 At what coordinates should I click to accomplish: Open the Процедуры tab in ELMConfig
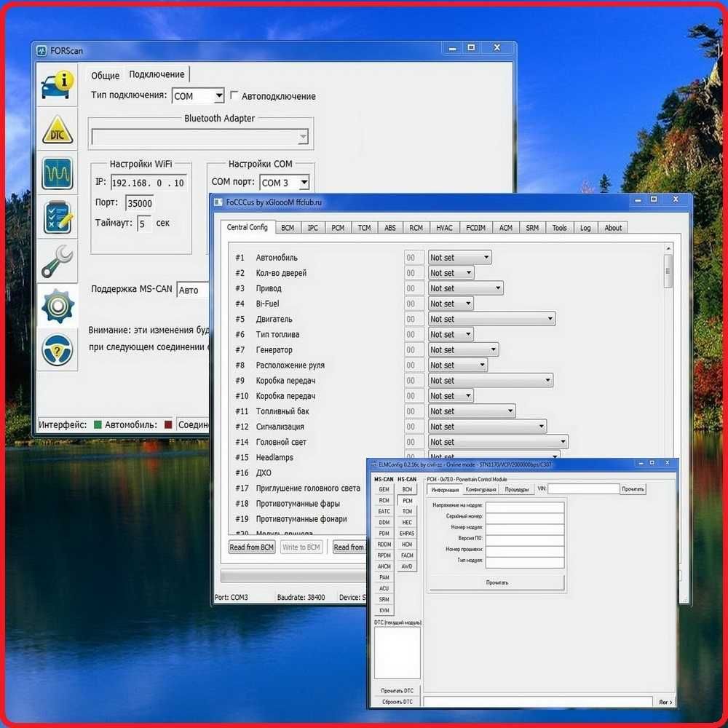point(517,489)
